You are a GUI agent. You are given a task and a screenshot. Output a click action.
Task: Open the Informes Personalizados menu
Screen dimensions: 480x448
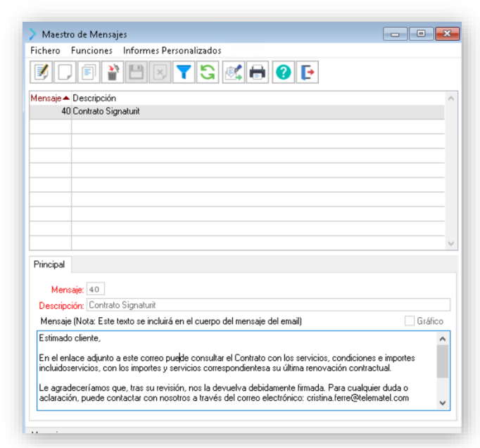[x=172, y=51]
